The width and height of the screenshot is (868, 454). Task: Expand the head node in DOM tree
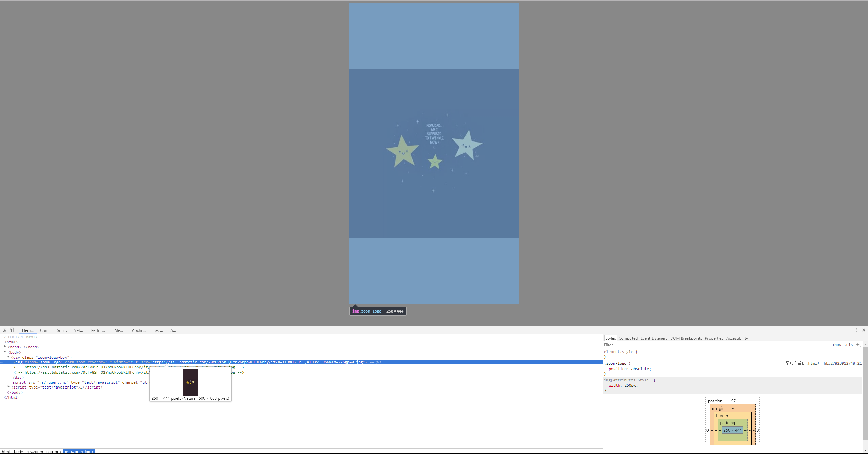[5, 347]
